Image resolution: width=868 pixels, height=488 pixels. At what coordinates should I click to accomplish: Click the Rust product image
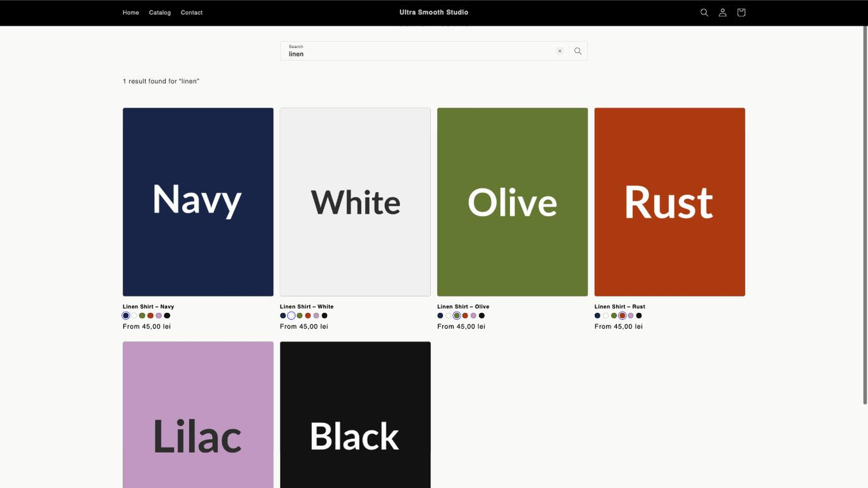coord(670,202)
